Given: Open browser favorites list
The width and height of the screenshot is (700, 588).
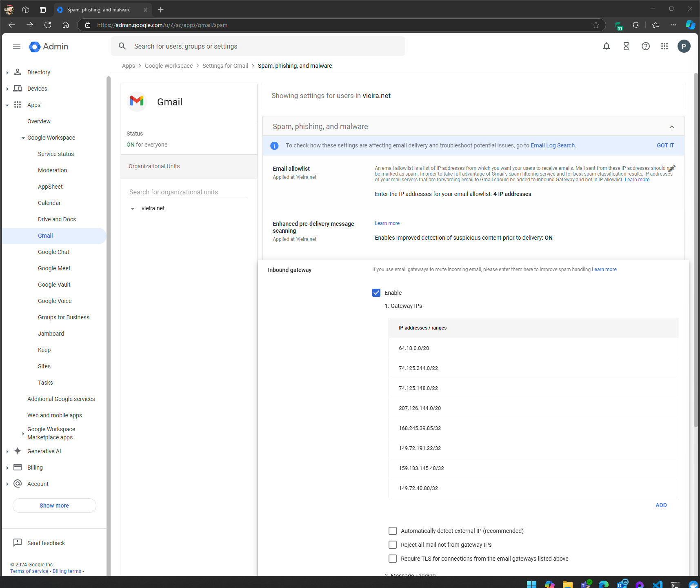Looking at the screenshot, I should pos(656,25).
